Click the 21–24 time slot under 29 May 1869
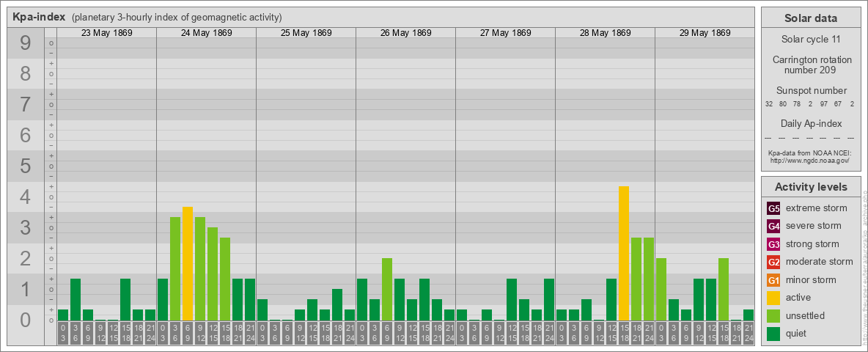 pyautogui.click(x=749, y=334)
